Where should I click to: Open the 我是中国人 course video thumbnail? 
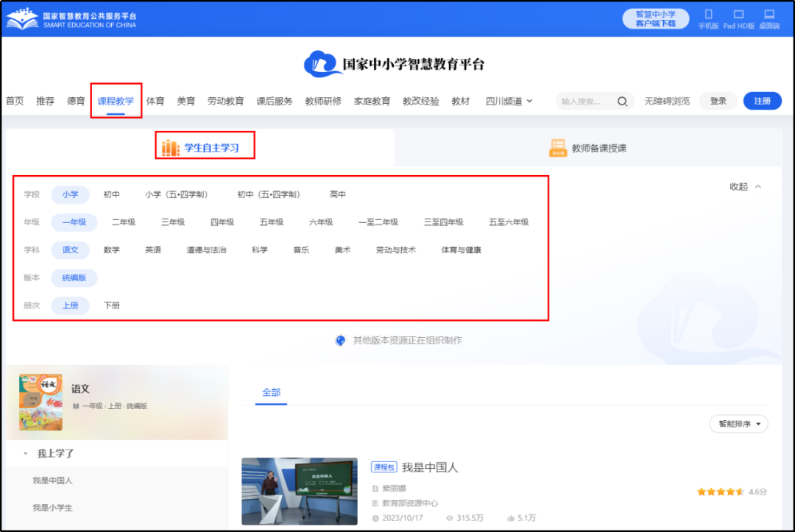[x=300, y=492]
